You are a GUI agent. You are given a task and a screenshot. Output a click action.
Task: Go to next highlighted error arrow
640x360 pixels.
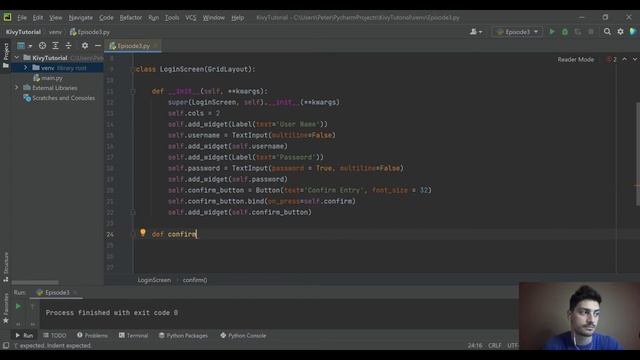pos(635,60)
